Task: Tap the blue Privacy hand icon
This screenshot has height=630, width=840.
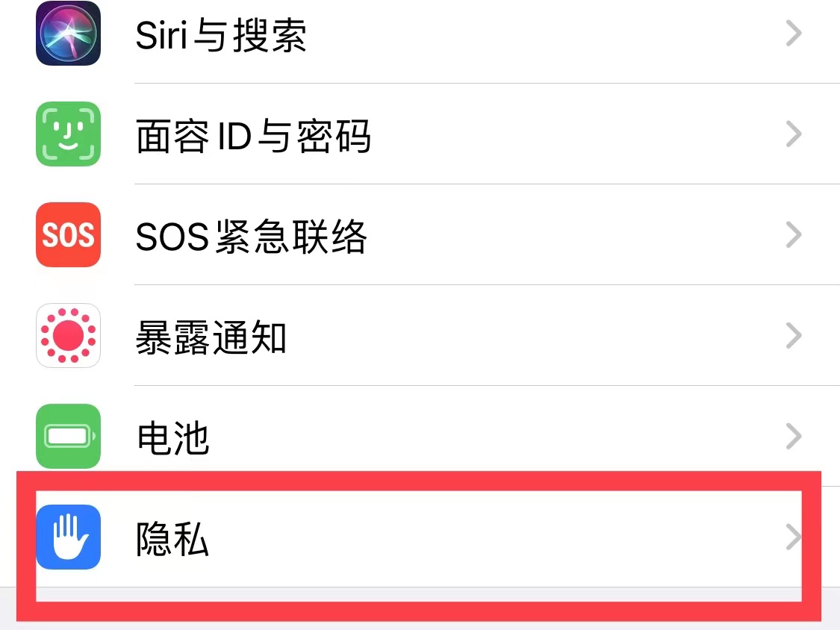Action: [68, 537]
